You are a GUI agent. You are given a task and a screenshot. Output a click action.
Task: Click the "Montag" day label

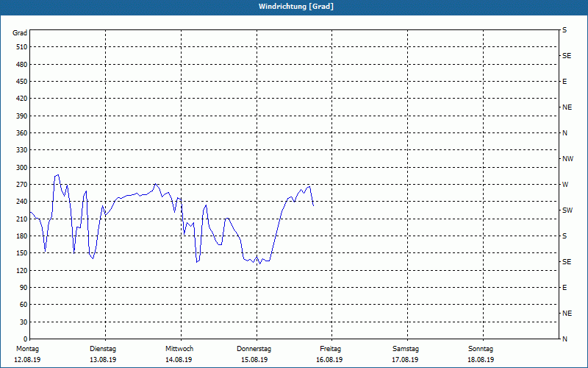[27, 349]
